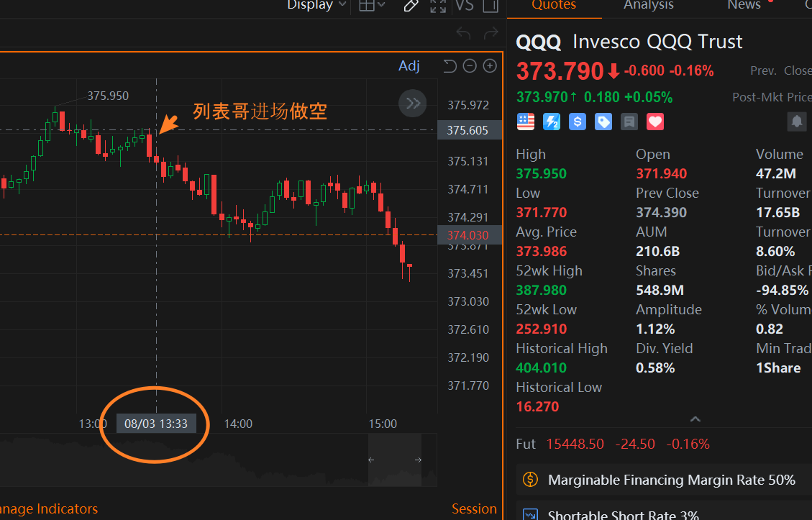Click the 14:00 time axis label
Screen dimensions: 812x520
tap(237, 424)
